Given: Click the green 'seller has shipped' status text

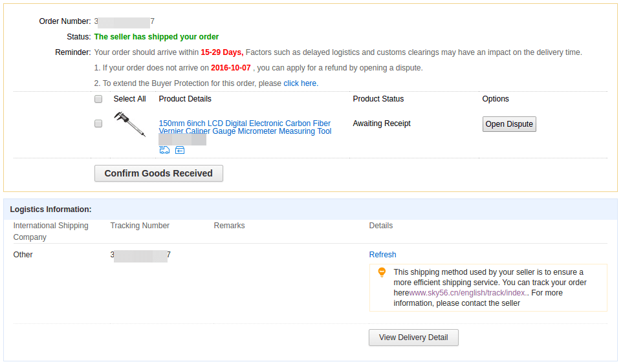Looking at the screenshot, I should (x=157, y=37).
